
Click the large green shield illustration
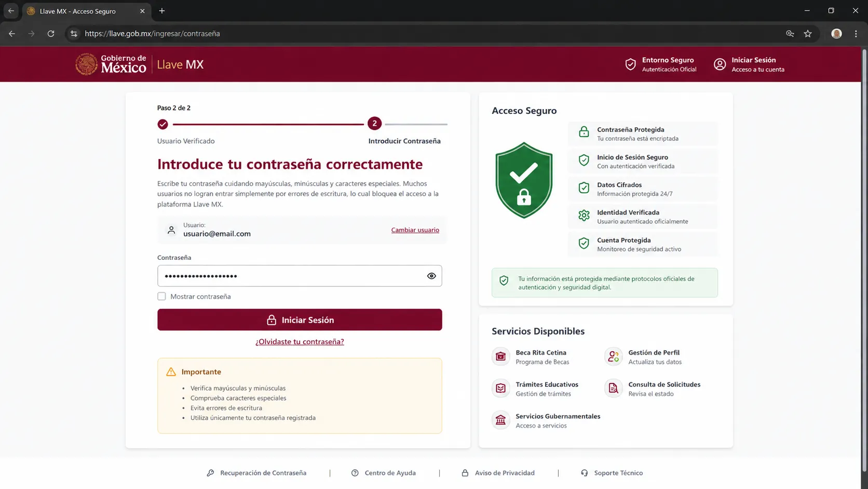[x=524, y=180]
